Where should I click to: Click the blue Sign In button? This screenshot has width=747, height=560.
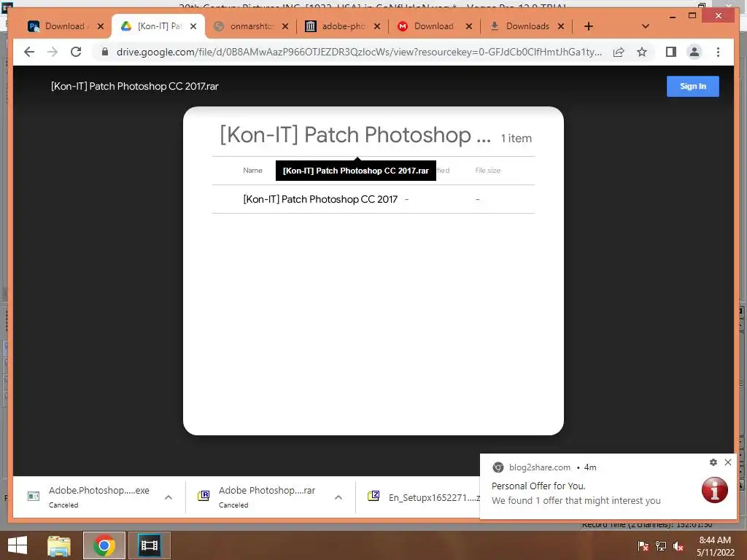[693, 86]
